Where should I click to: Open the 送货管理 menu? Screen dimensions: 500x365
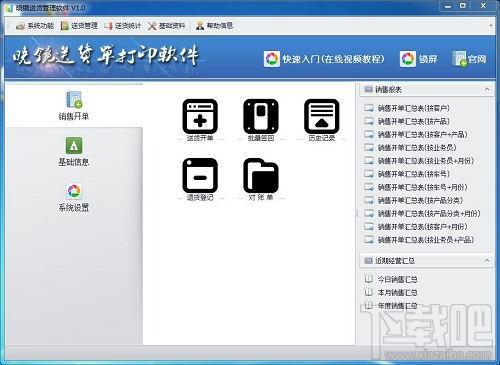[79, 26]
